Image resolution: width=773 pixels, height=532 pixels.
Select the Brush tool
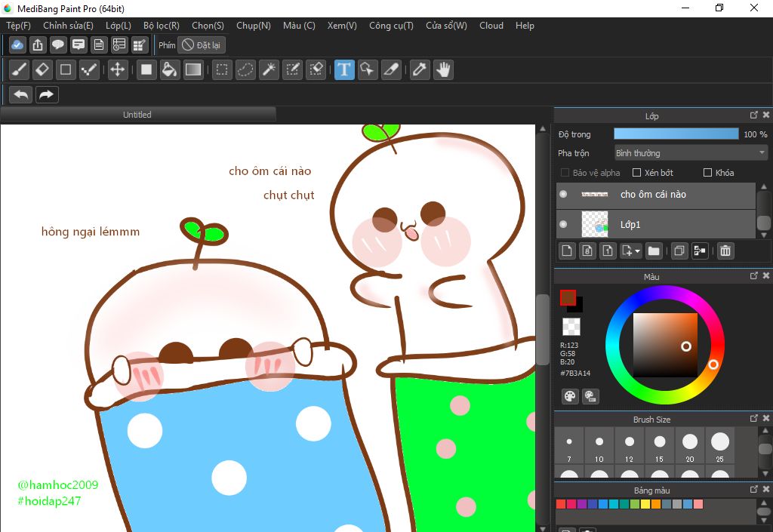[19, 70]
